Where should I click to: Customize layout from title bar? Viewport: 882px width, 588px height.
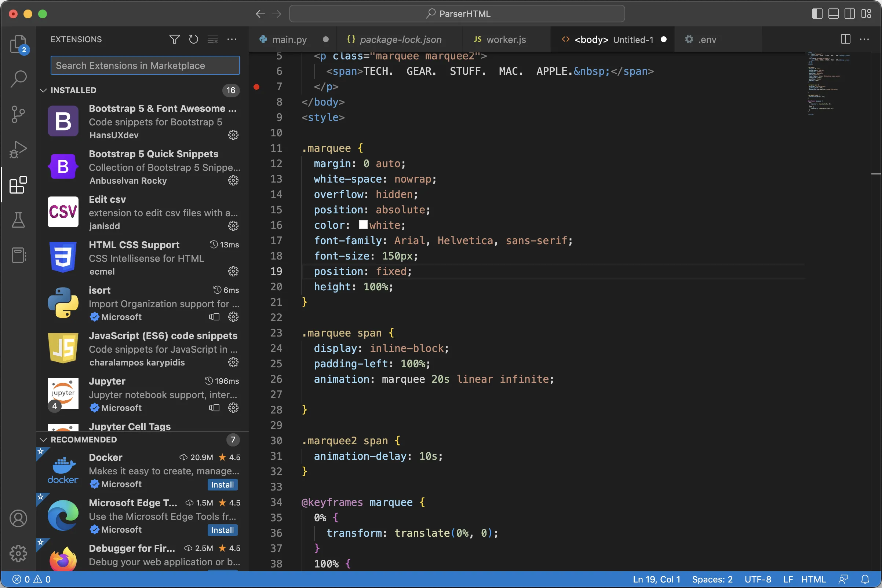(866, 14)
